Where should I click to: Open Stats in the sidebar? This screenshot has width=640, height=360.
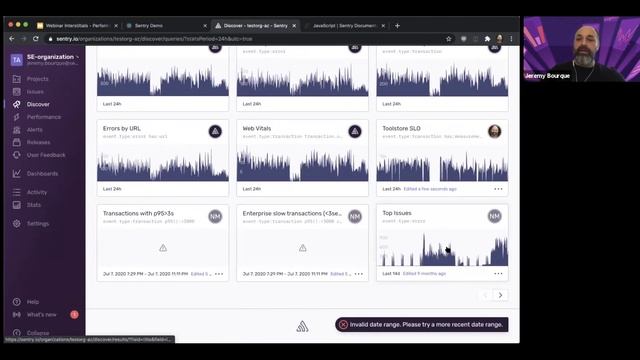[x=33, y=205]
